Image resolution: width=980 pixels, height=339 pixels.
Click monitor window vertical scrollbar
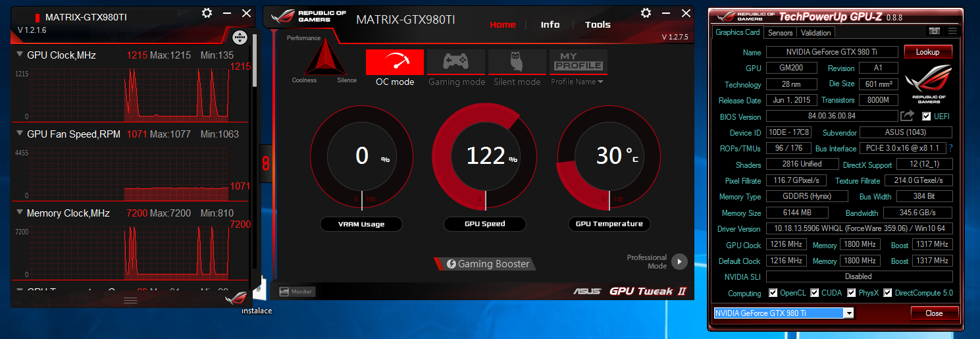[x=255, y=61]
